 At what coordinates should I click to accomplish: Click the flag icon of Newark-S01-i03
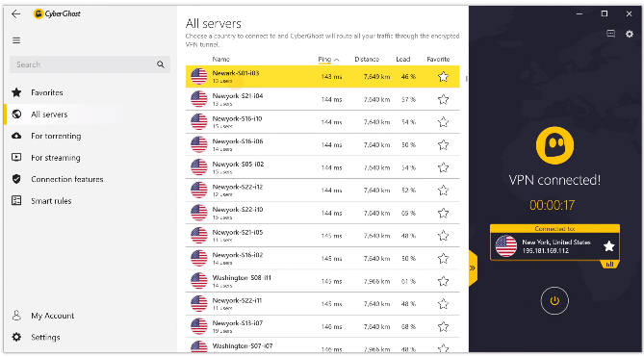pos(199,76)
